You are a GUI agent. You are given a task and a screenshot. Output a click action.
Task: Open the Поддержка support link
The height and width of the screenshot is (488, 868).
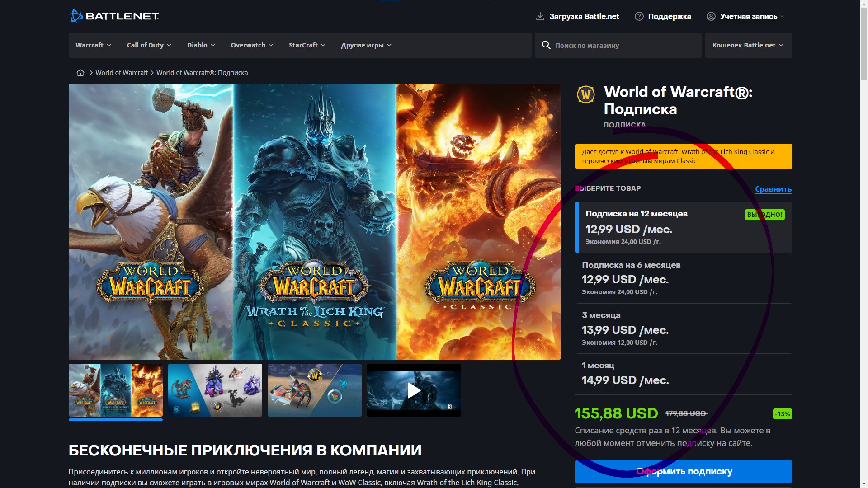[670, 16]
